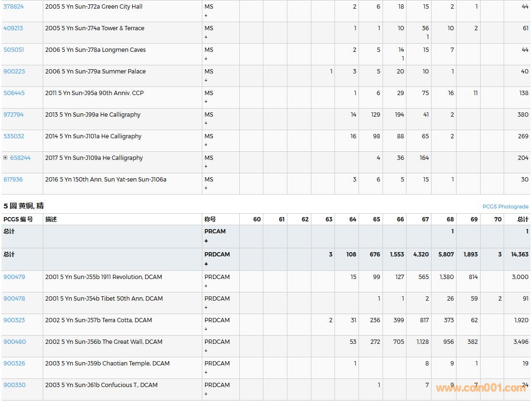This screenshot has height=401, width=532.
Task: Click the 总计 column header
Action: click(x=522, y=219)
